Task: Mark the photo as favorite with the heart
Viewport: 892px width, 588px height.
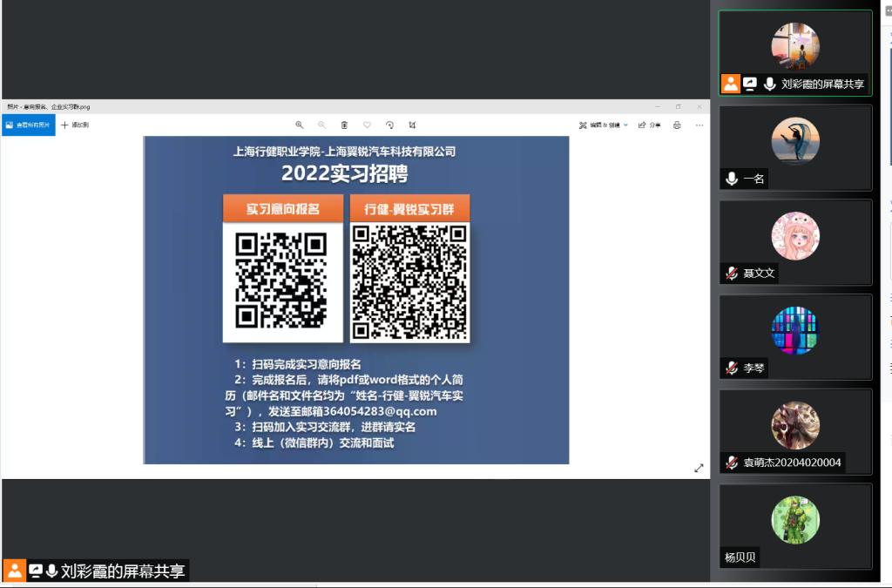Action: [367, 125]
